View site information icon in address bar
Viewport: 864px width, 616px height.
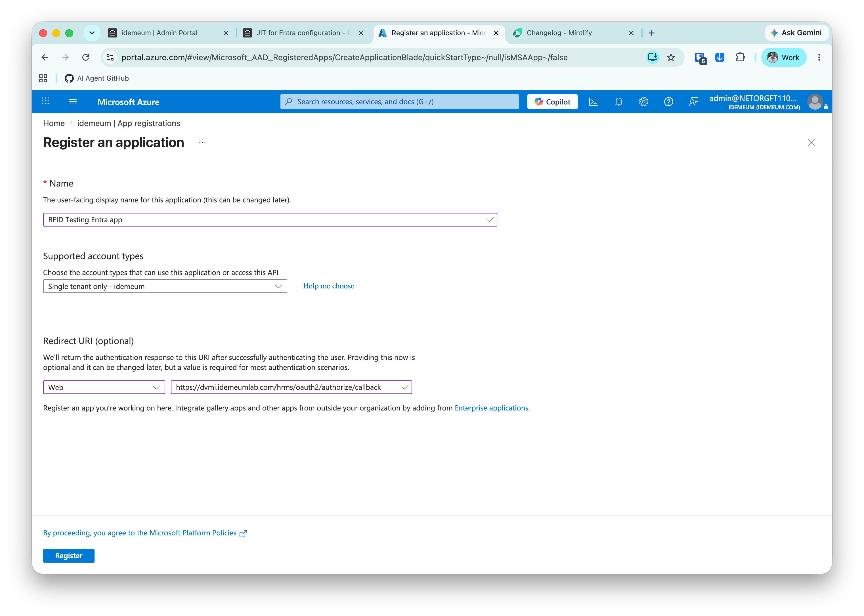(110, 57)
